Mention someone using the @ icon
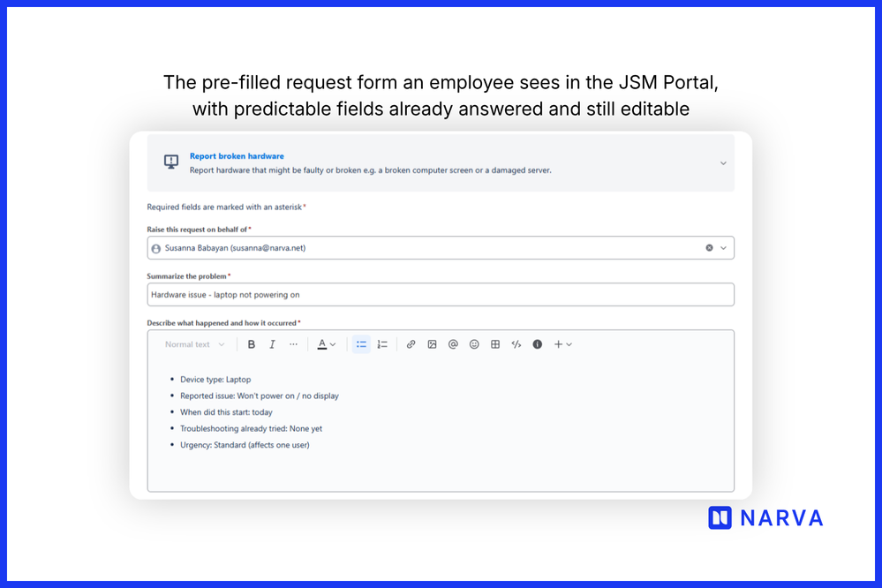 [x=453, y=344]
